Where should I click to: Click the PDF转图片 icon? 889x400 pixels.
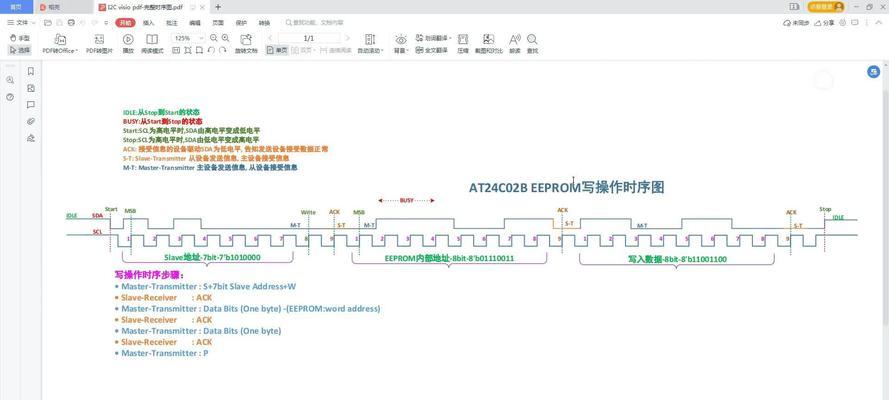99,42
